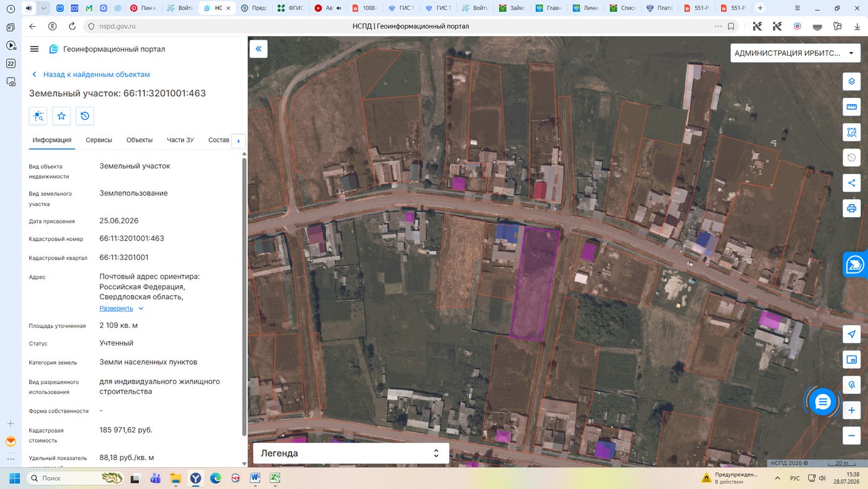Zoom in the map
The image size is (868, 489).
pos(852,410)
